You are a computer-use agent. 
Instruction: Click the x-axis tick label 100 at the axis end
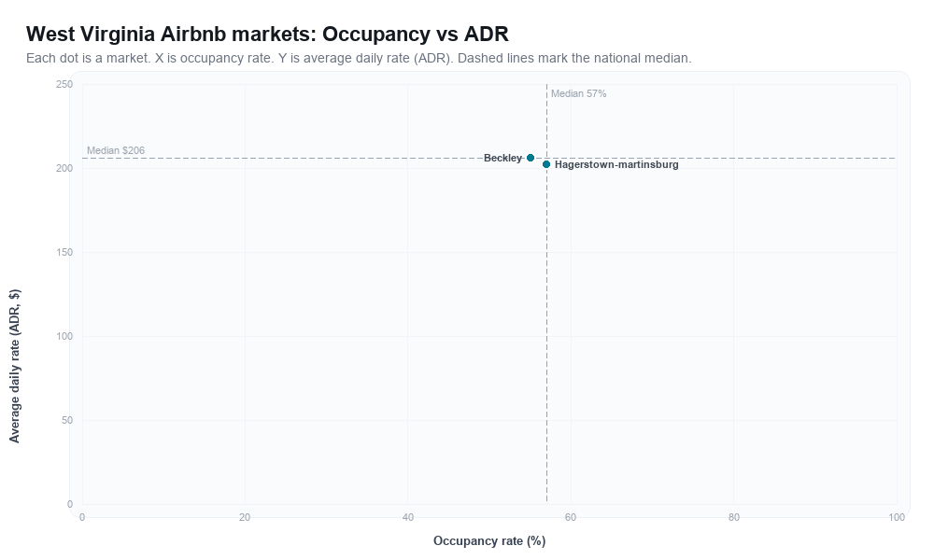[x=897, y=518]
